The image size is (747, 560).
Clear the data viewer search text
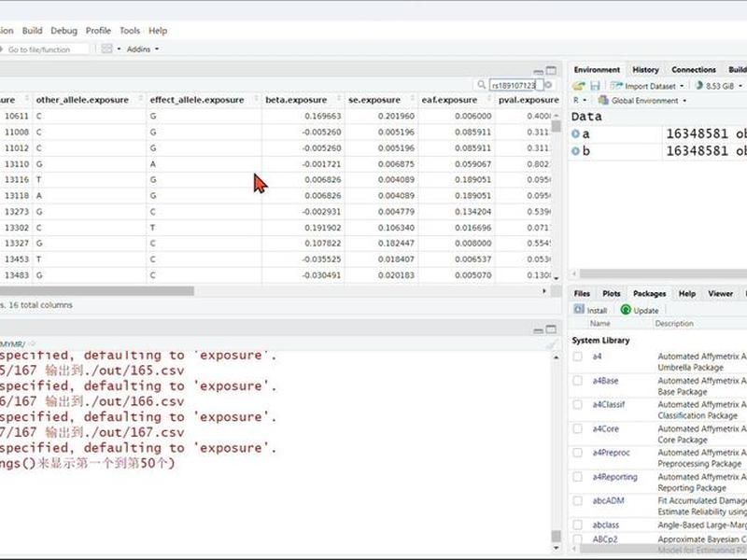point(548,85)
